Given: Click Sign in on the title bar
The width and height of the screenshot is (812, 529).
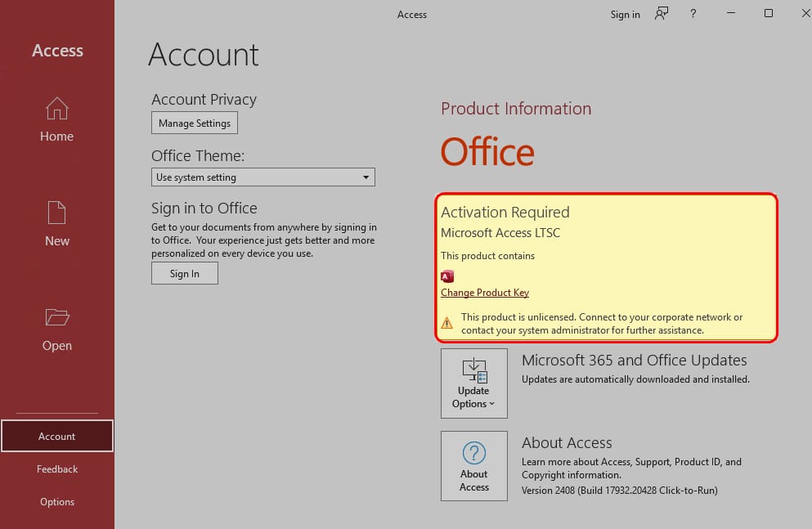Looking at the screenshot, I should click(625, 15).
